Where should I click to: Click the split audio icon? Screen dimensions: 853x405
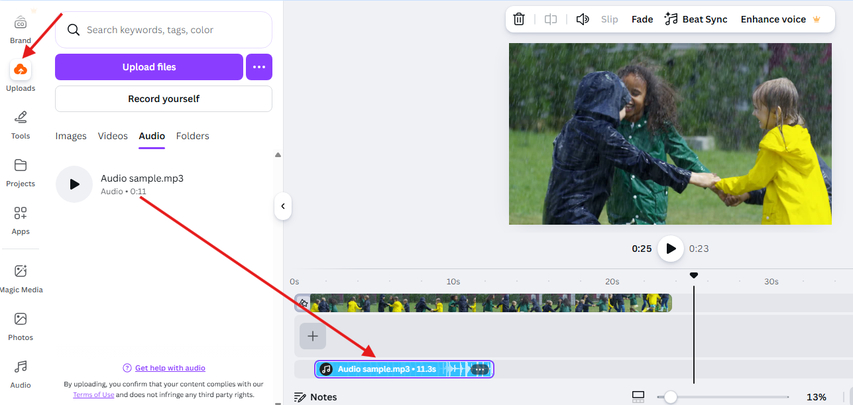pyautogui.click(x=551, y=19)
